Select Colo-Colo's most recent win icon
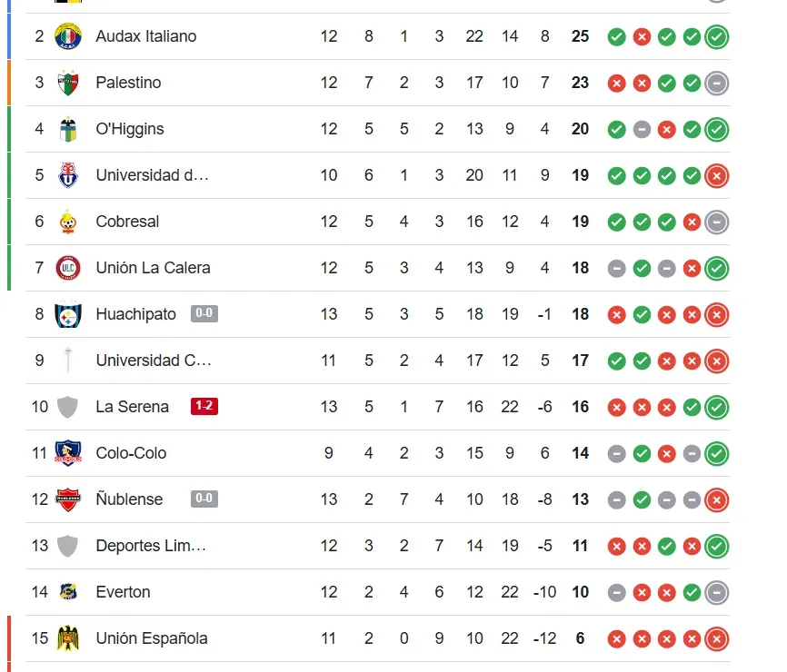The width and height of the screenshot is (787, 672). [717, 453]
